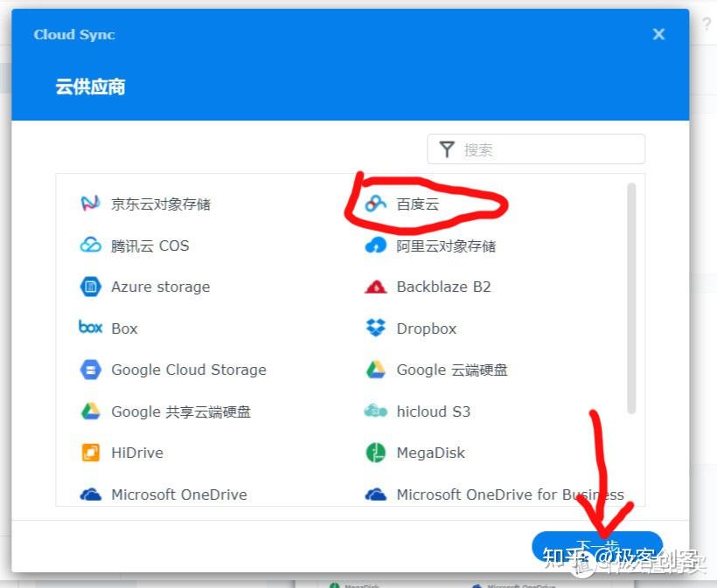Pick the 阿里云对象存储 icon

click(x=375, y=246)
